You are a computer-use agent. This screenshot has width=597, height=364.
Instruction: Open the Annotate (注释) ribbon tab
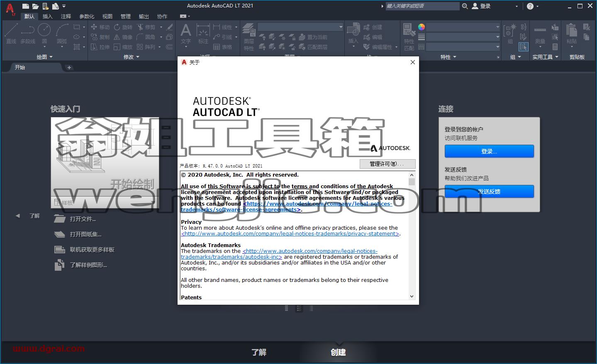pyautogui.click(x=66, y=16)
